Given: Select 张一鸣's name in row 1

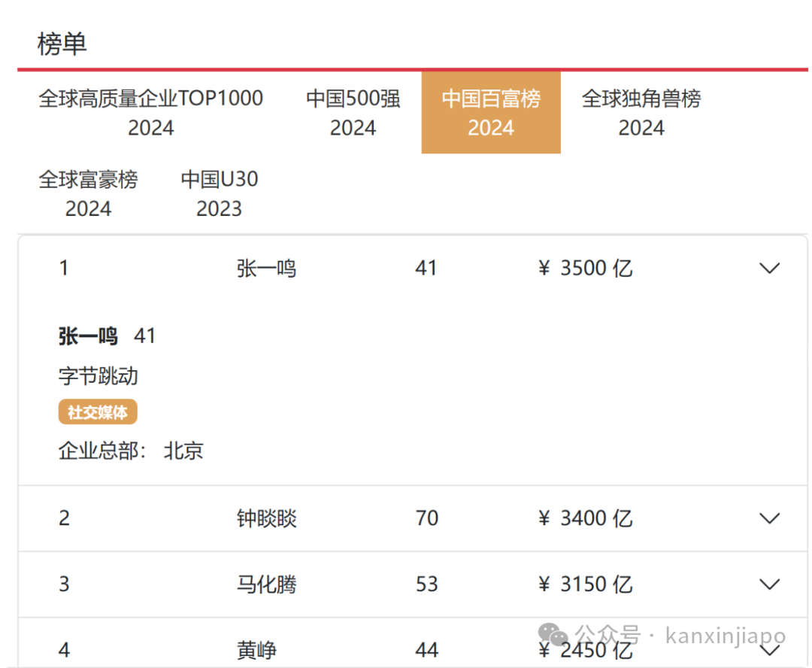Looking at the screenshot, I should pos(267,268).
